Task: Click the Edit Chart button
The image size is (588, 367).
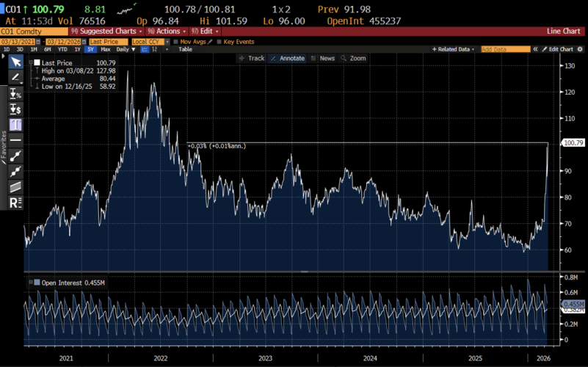Action: [556, 49]
